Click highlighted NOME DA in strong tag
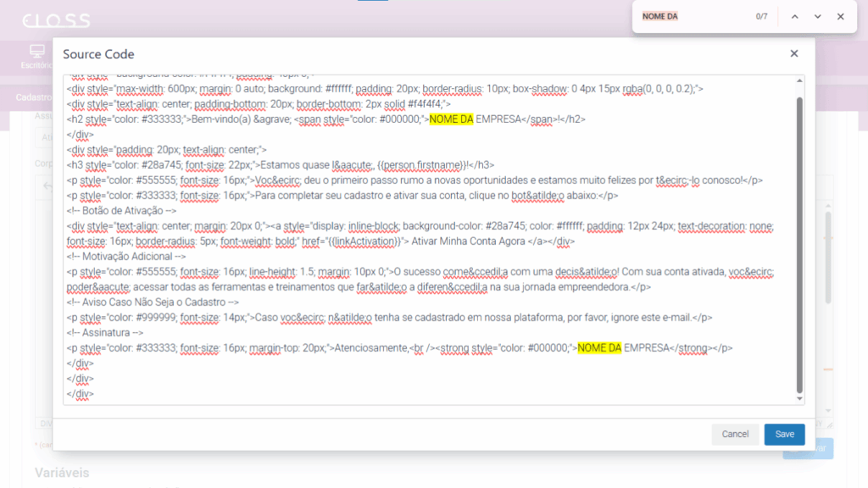 [x=599, y=347]
